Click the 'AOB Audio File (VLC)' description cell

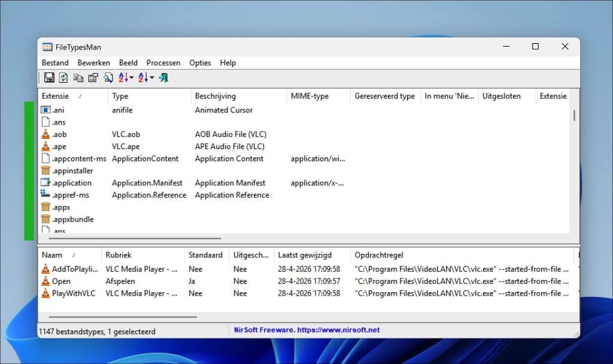point(230,134)
